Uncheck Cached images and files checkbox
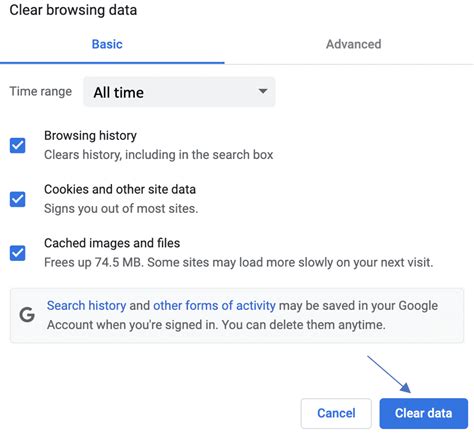Screen dimensions: 474x434 click(17, 253)
